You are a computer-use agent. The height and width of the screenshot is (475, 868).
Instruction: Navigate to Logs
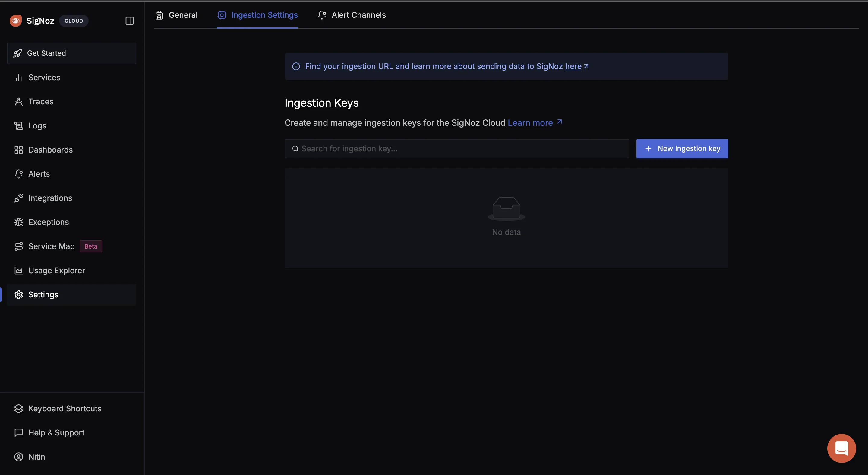coord(72,126)
